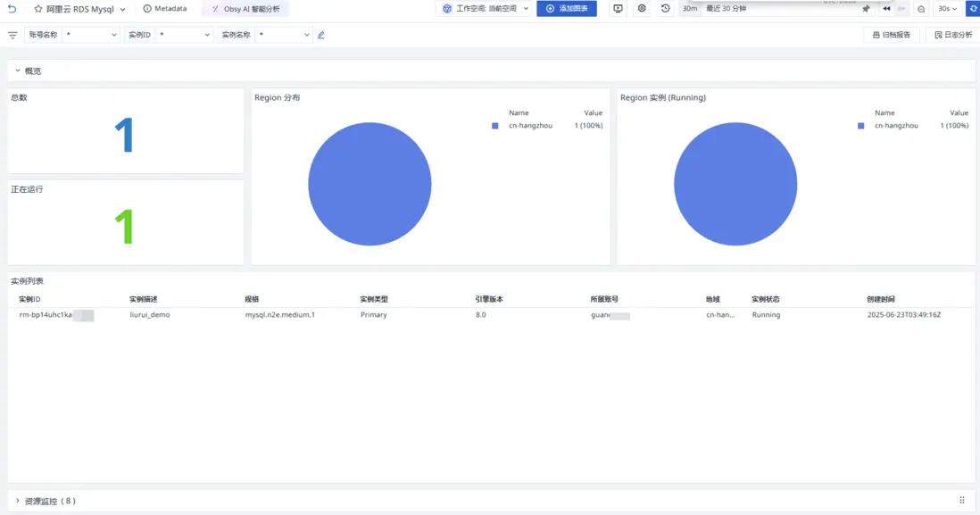The image size is (980, 515).
Task: Zoom out the time range
Action: pos(921,9)
